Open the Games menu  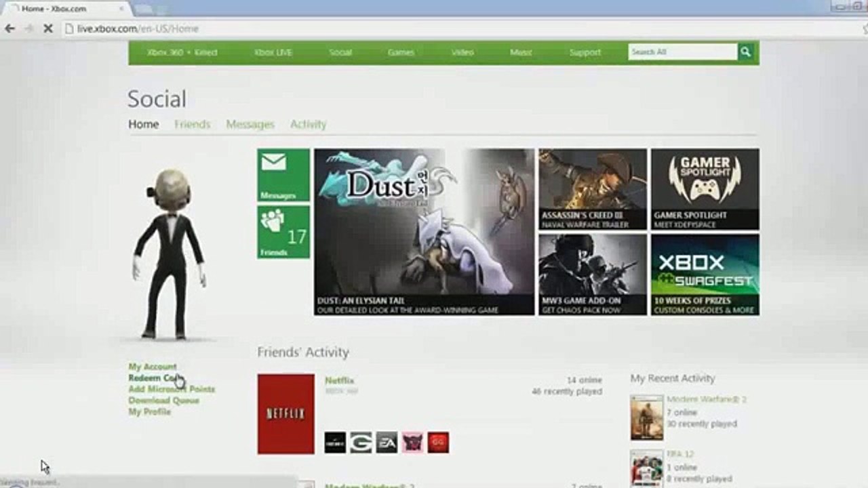pos(401,52)
